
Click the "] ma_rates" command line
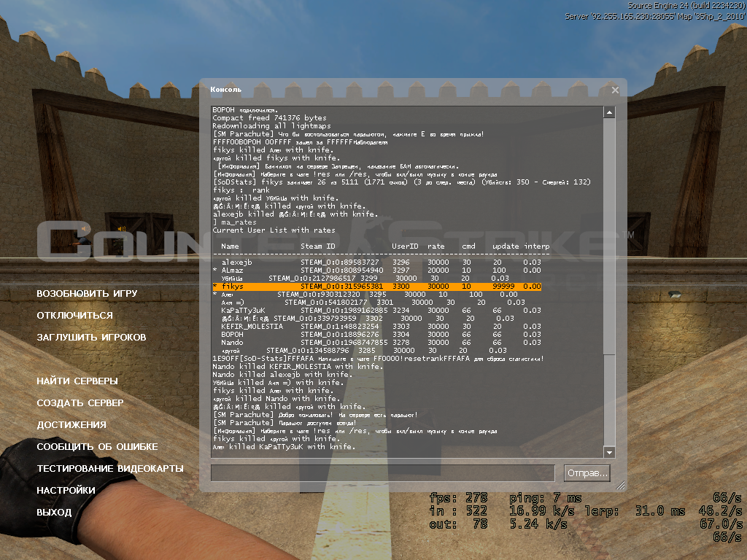(234, 222)
